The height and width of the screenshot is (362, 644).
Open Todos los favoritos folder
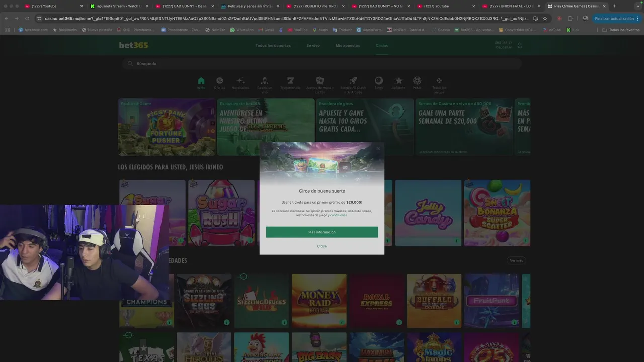point(621,30)
